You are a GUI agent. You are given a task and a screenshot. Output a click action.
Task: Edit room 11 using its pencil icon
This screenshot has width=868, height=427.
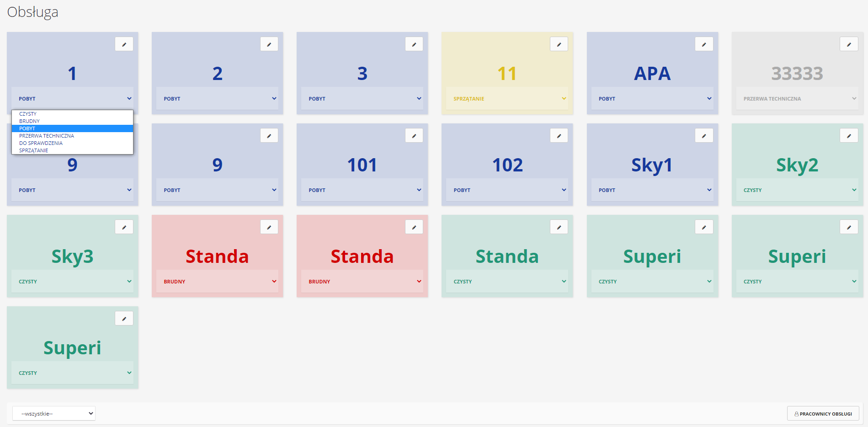pos(559,44)
